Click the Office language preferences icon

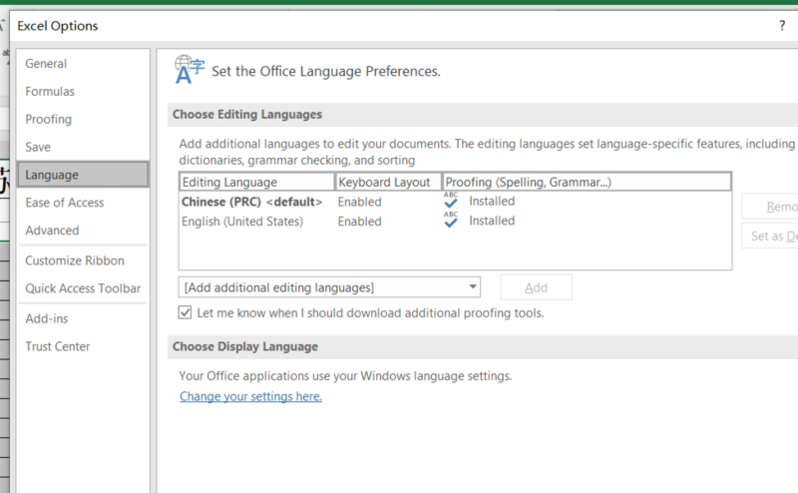click(188, 70)
